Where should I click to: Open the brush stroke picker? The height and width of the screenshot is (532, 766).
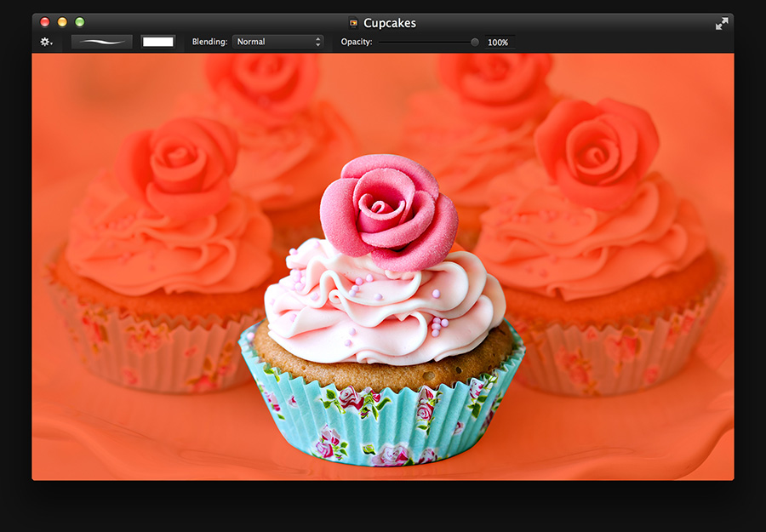(x=102, y=42)
